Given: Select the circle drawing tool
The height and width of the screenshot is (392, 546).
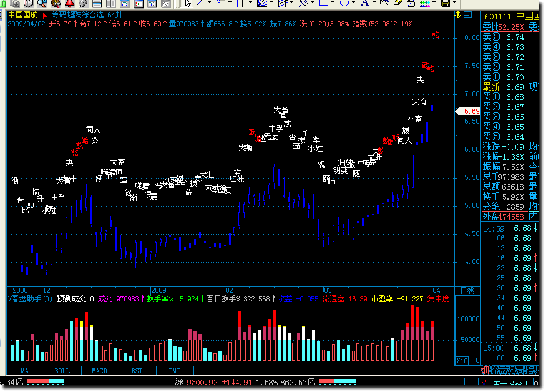Looking at the screenshot, I should click(x=344, y=3).
